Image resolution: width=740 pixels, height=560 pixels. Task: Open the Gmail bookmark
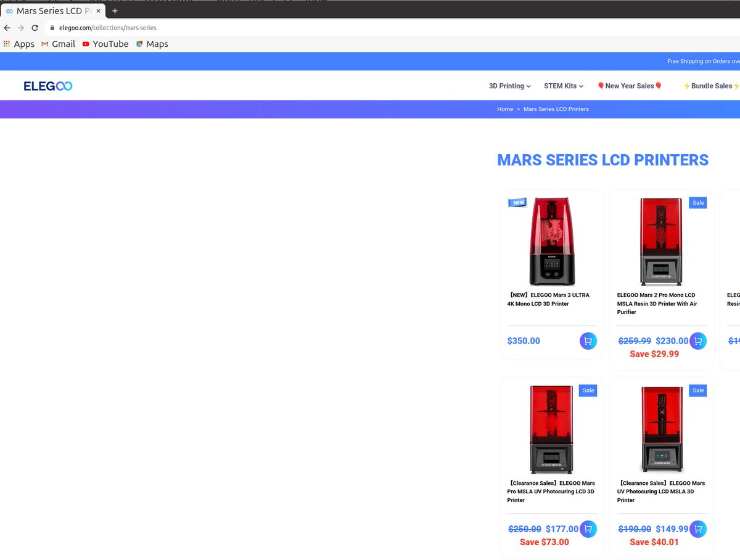click(x=58, y=44)
